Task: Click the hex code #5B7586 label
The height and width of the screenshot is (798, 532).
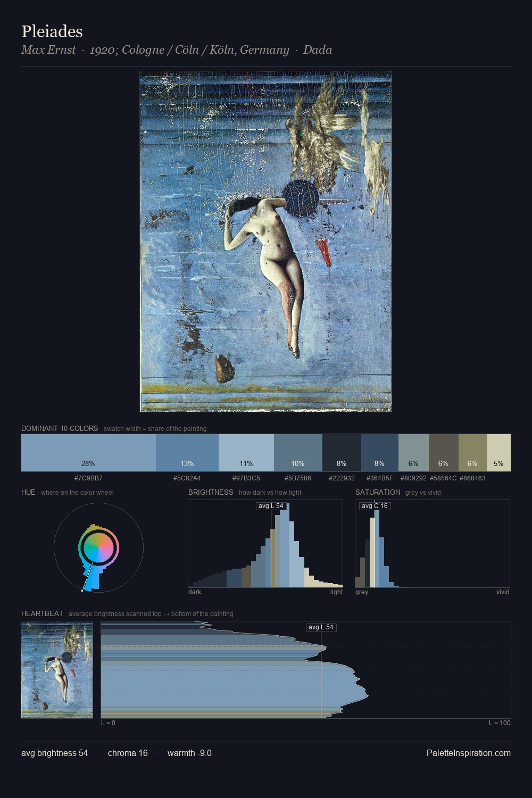Action: click(x=298, y=478)
